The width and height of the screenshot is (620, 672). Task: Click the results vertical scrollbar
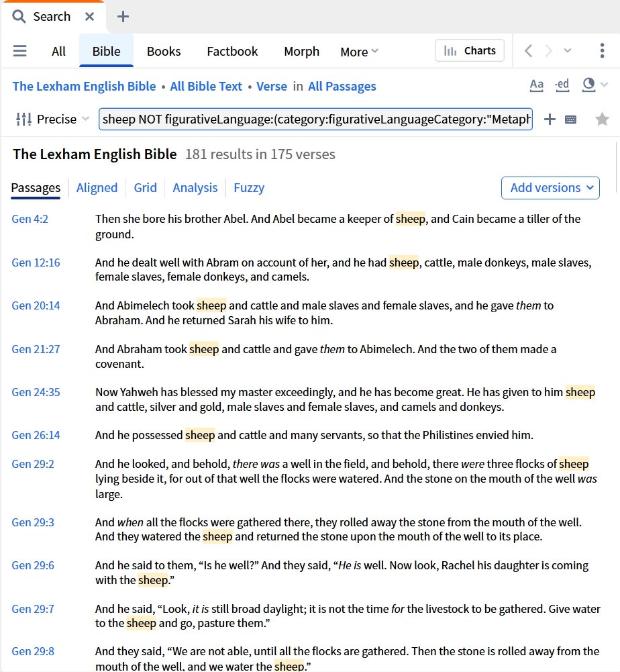pyautogui.click(x=616, y=168)
